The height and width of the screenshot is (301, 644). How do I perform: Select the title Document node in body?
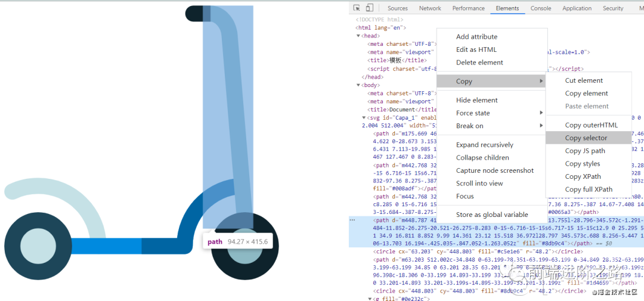tap(402, 110)
